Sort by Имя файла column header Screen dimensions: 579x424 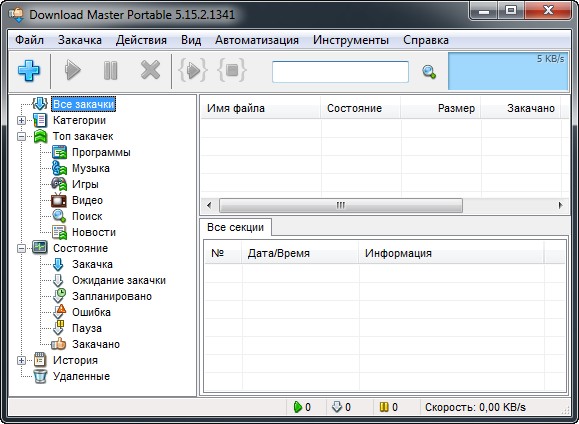click(260, 108)
